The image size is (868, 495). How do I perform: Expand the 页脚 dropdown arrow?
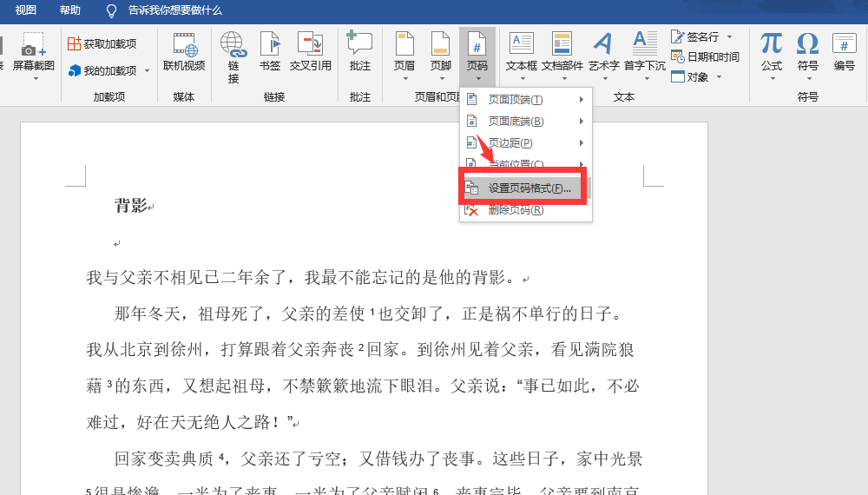[x=443, y=79]
